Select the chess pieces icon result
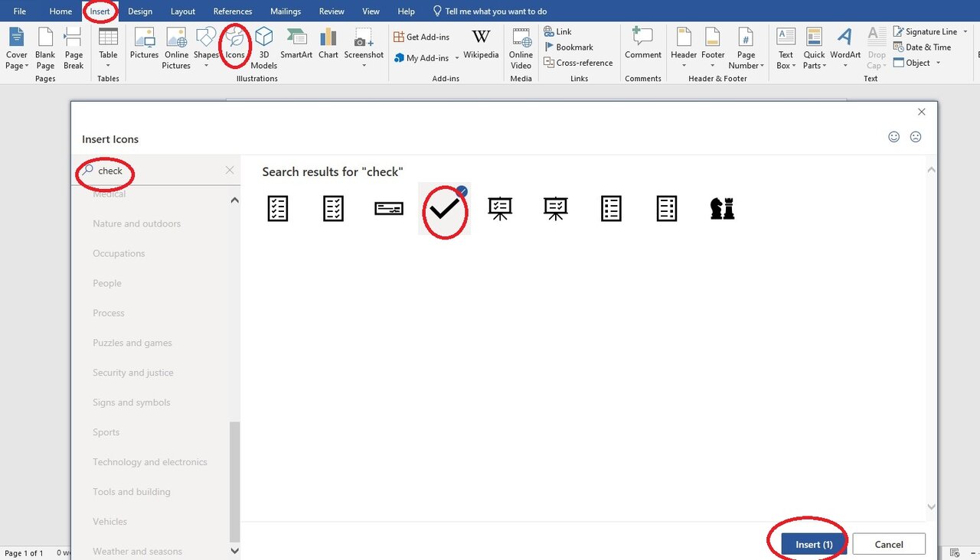The width and height of the screenshot is (980, 560). pos(722,208)
